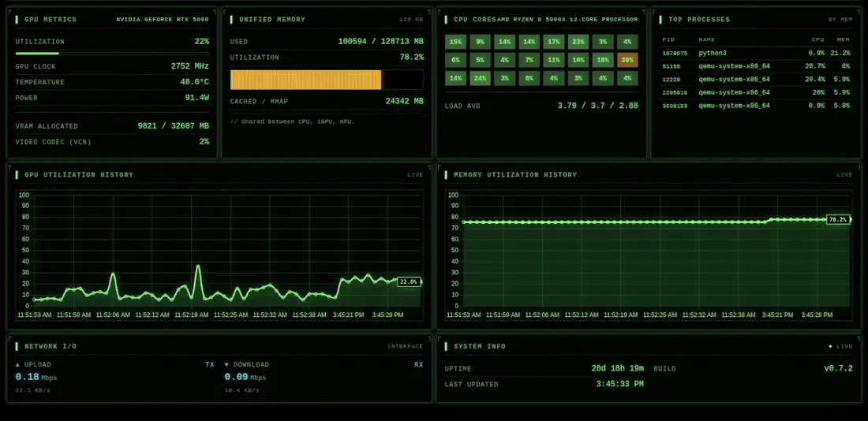Click the 78.2% marker on memory history chart
This screenshot has height=421, width=868.
coord(837,220)
